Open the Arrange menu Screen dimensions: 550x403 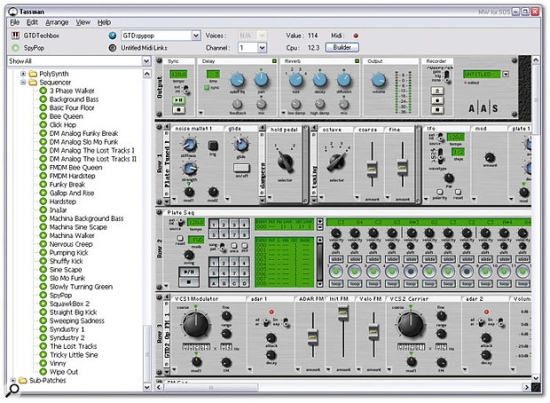point(57,22)
